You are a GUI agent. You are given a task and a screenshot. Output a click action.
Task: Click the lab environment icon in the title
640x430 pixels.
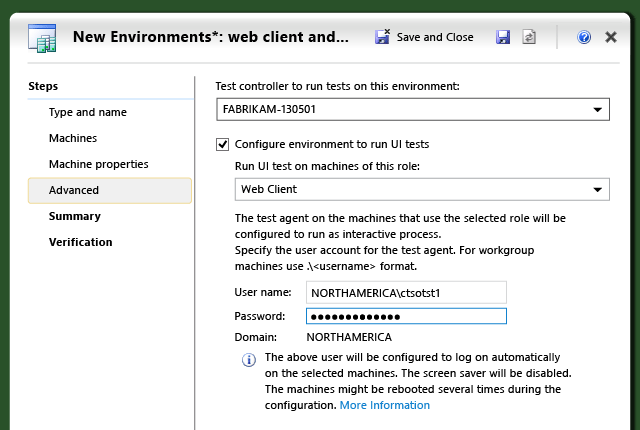[x=43, y=37]
